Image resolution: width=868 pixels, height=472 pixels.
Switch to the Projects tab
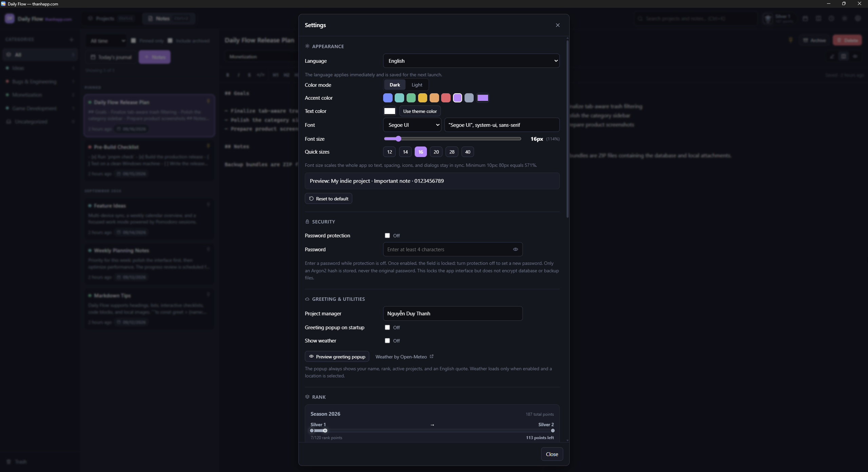tap(111, 18)
